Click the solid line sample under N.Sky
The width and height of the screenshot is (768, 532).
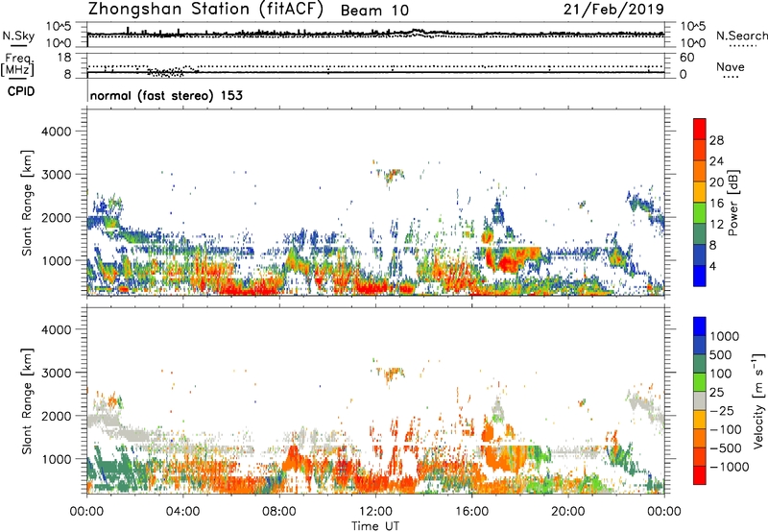(x=18, y=46)
